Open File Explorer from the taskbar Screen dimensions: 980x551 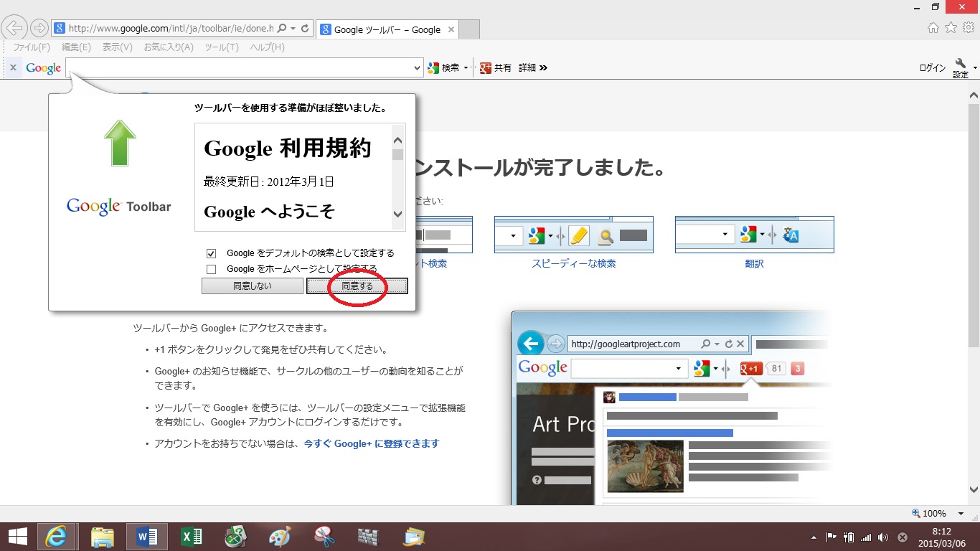pos(103,537)
